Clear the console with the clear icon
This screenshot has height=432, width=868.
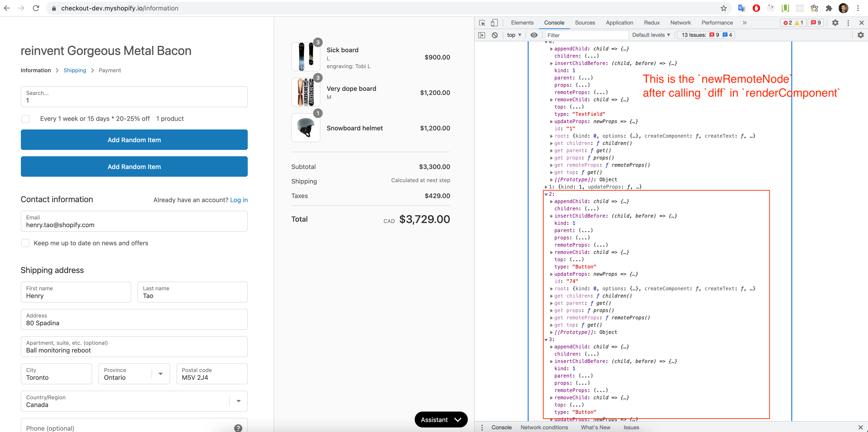pyautogui.click(x=494, y=35)
